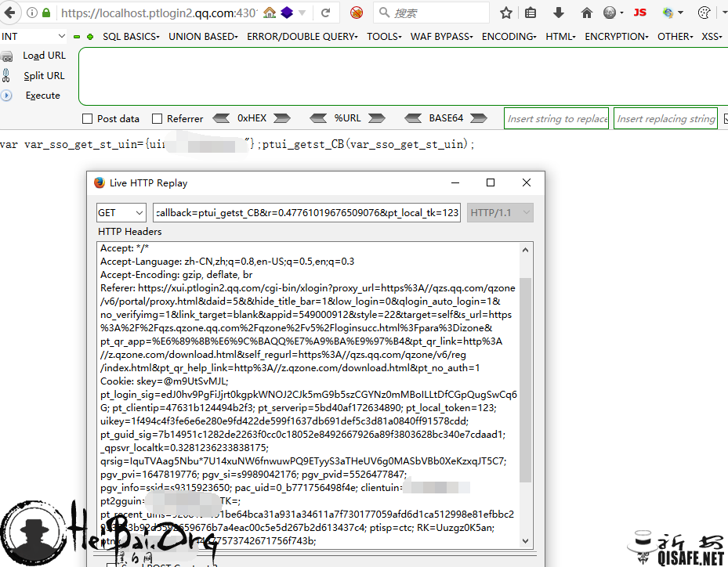Click scrollbar up arrow in HTTP Headers box
The image size is (728, 567).
pyautogui.click(x=525, y=250)
